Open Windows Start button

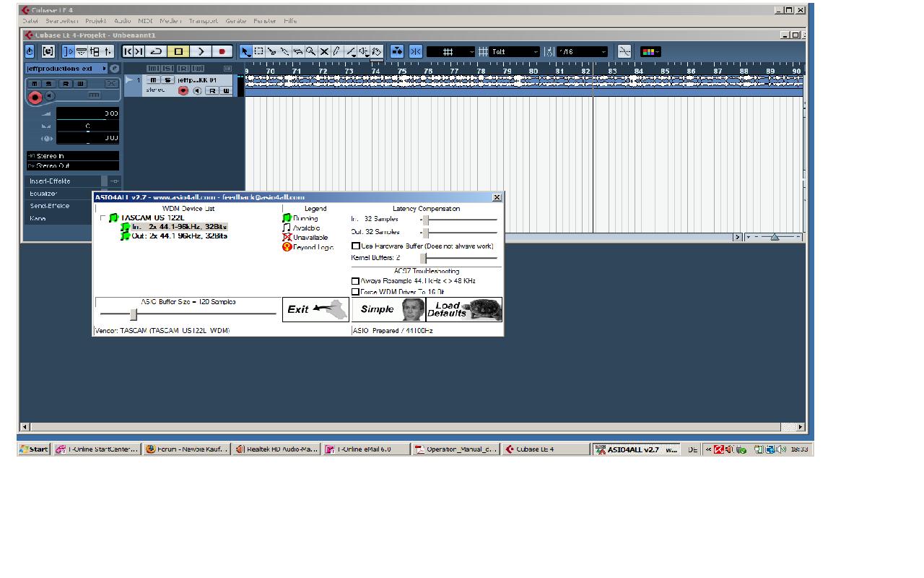(x=34, y=449)
